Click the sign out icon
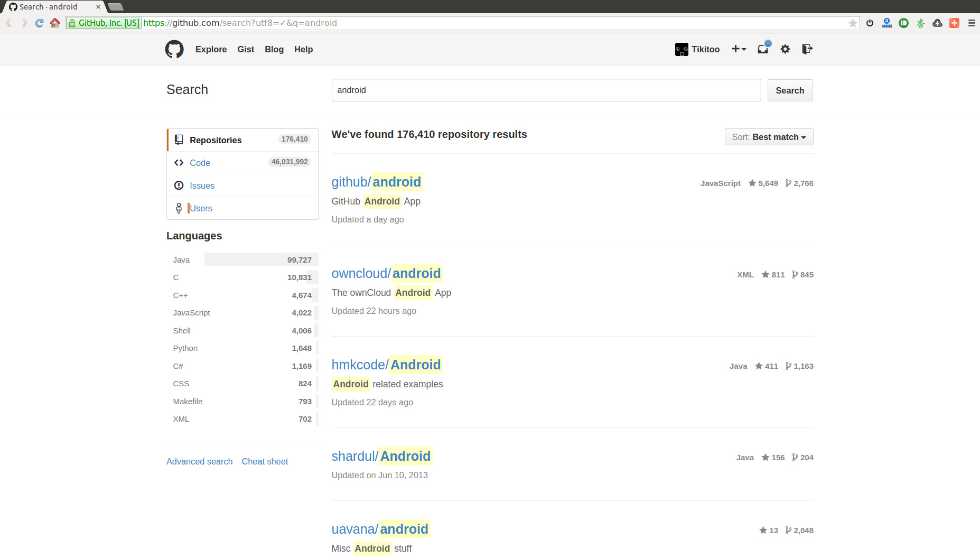This screenshot has height=558, width=980. (807, 49)
